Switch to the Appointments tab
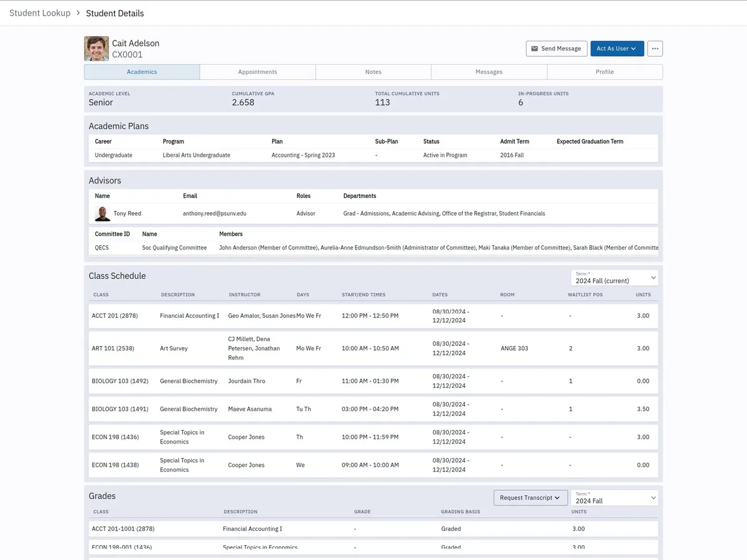Viewport: 747px width, 560px height. [x=258, y=72]
